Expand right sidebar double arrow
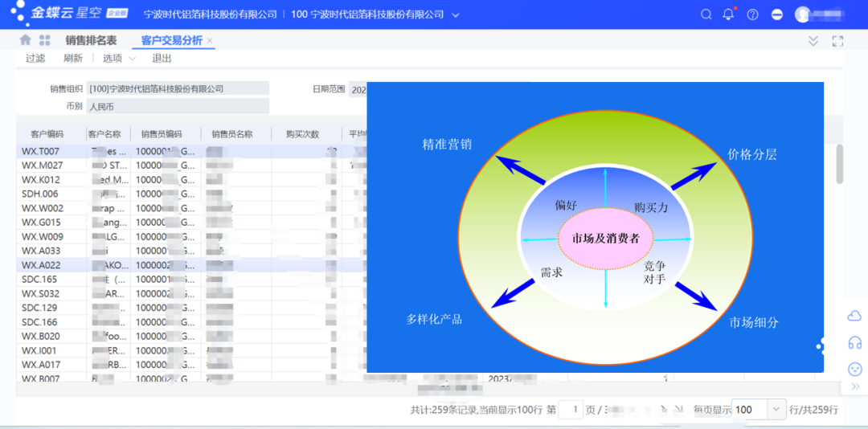 pos(854,387)
